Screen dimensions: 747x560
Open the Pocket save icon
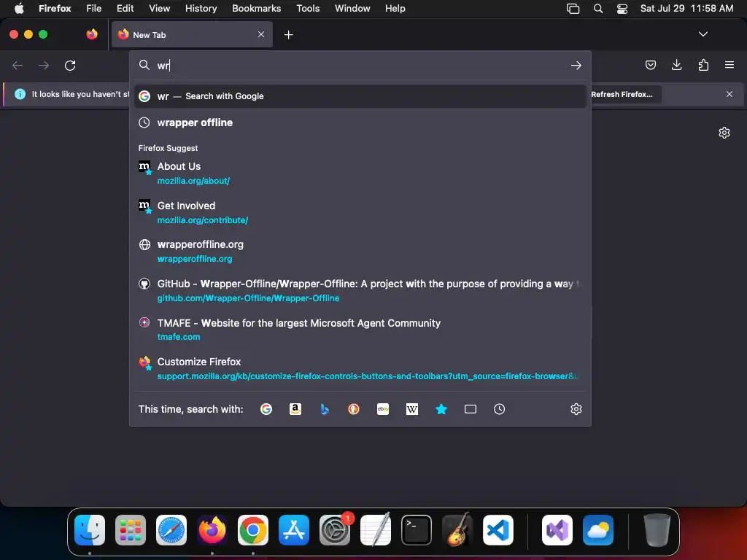click(x=650, y=65)
